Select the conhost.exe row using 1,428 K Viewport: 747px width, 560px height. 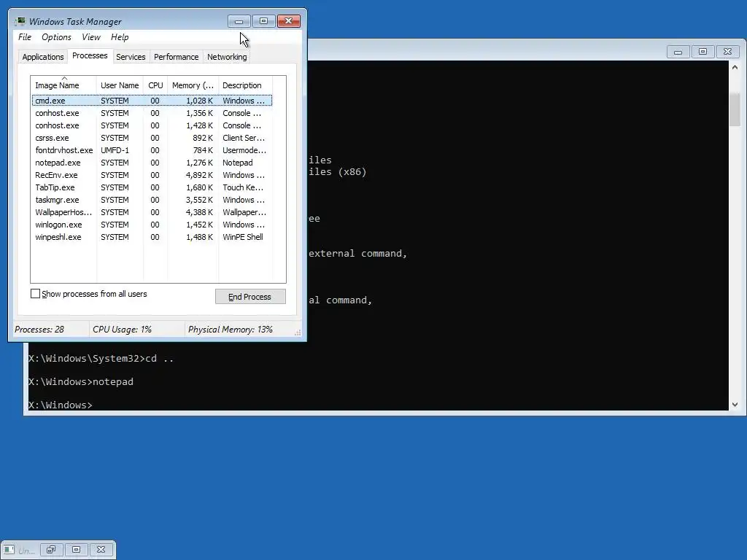coord(152,125)
